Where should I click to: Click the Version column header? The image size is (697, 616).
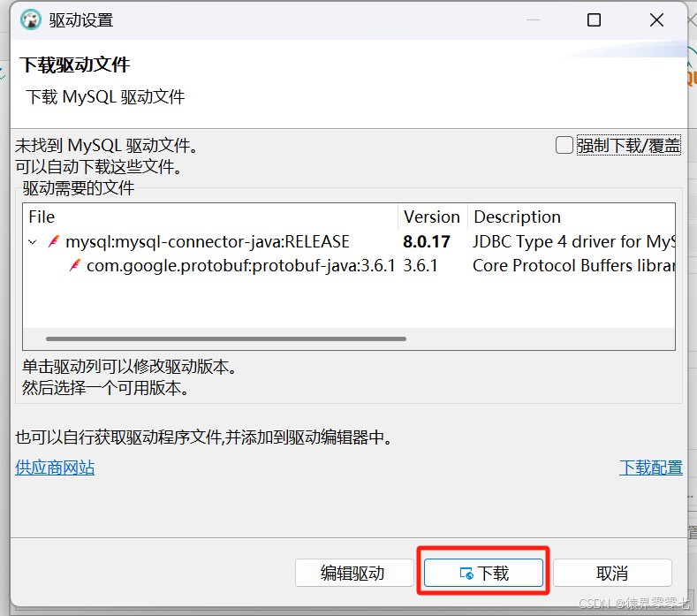433,217
